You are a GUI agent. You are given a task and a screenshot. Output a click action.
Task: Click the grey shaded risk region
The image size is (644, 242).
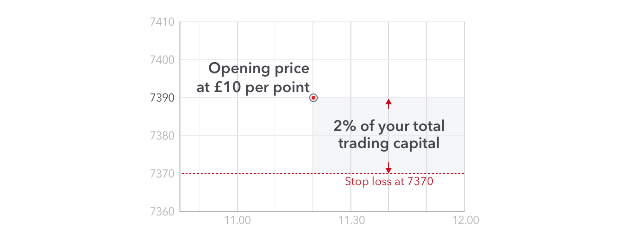point(389,136)
